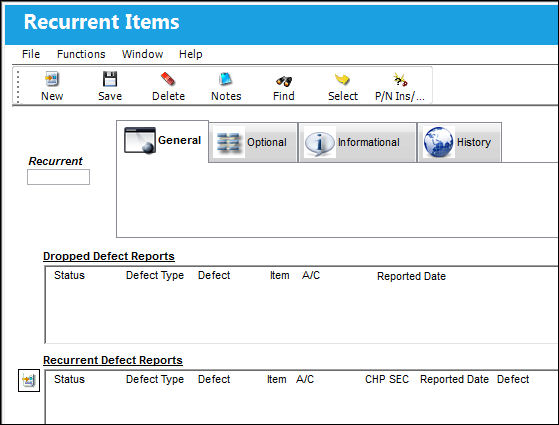Image resolution: width=559 pixels, height=425 pixels.
Task: Open the Window menu
Action: pos(143,54)
